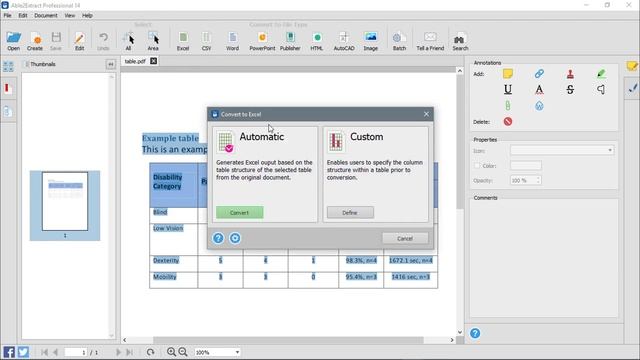640x360 pixels.
Task: Click the red delete annotation icon
Action: pyautogui.click(x=508, y=122)
